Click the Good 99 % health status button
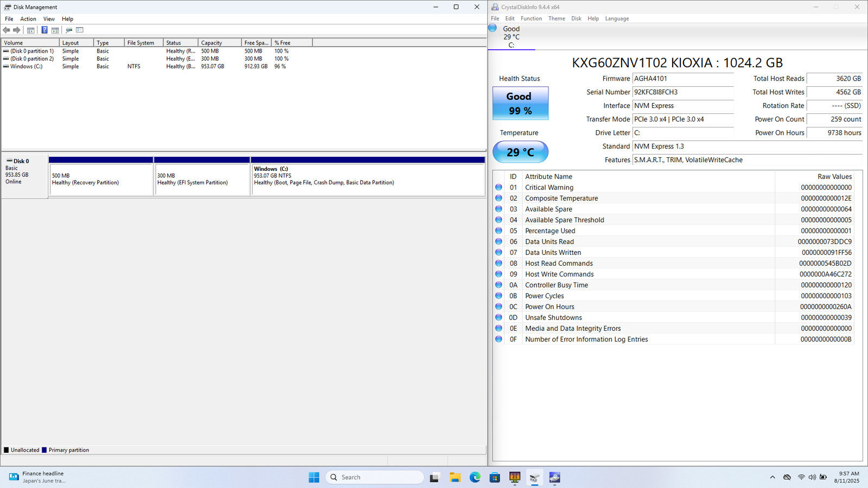Image resolution: width=868 pixels, height=488 pixels. (520, 104)
